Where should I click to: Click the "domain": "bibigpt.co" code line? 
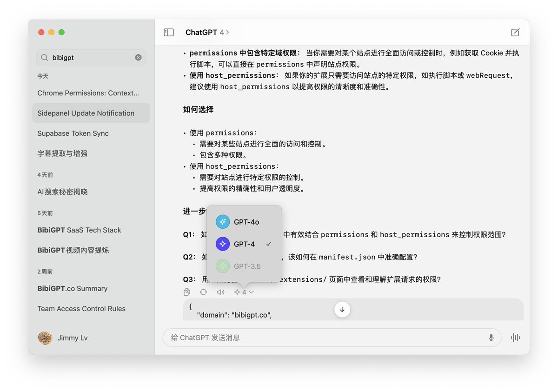coord(234,315)
